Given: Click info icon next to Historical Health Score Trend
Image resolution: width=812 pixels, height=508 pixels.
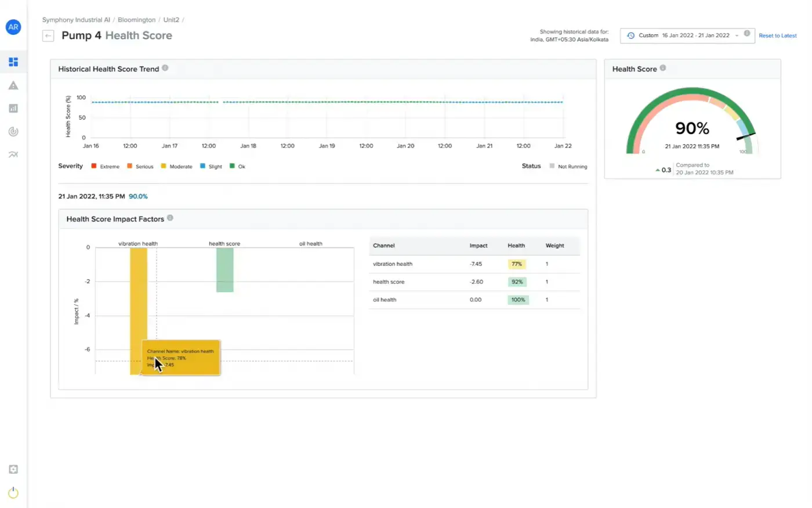Looking at the screenshot, I should pyautogui.click(x=165, y=68).
